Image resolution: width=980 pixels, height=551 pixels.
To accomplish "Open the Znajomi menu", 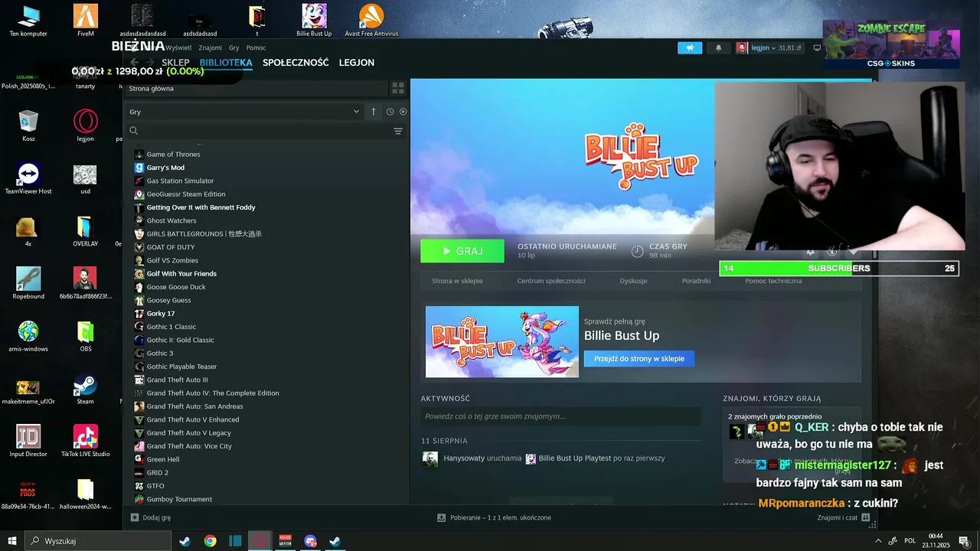I will coord(210,47).
